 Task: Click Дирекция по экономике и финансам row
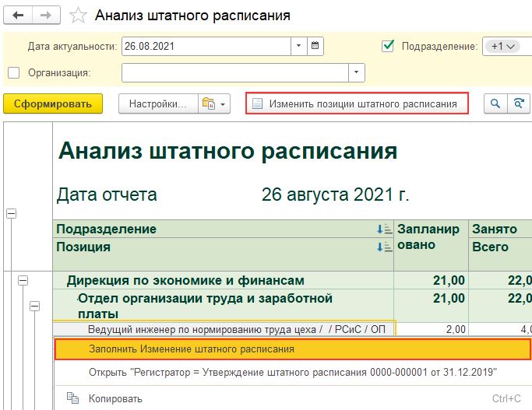pyautogui.click(x=224, y=280)
